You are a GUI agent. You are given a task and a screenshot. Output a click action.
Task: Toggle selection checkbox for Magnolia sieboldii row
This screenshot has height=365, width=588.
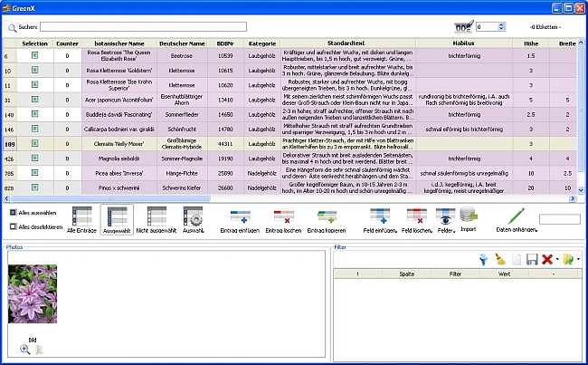point(35,158)
